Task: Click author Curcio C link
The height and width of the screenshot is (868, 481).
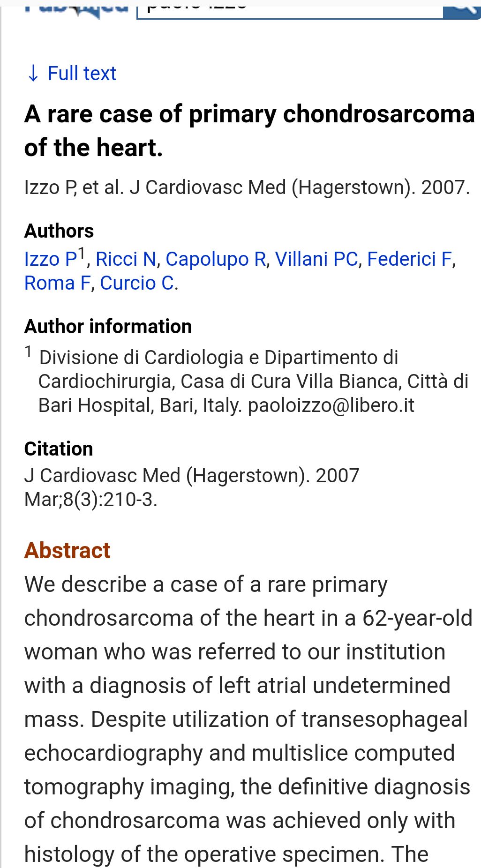Action: click(x=137, y=283)
